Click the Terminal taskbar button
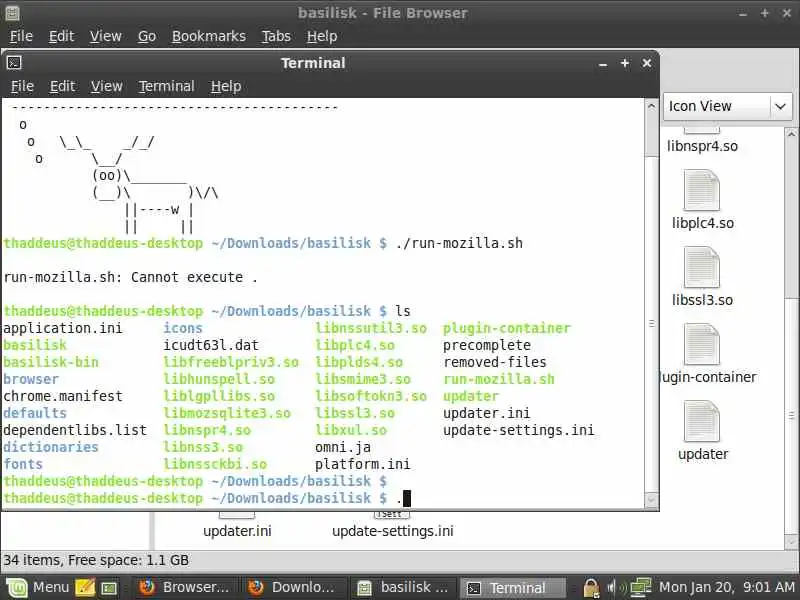 click(x=512, y=587)
